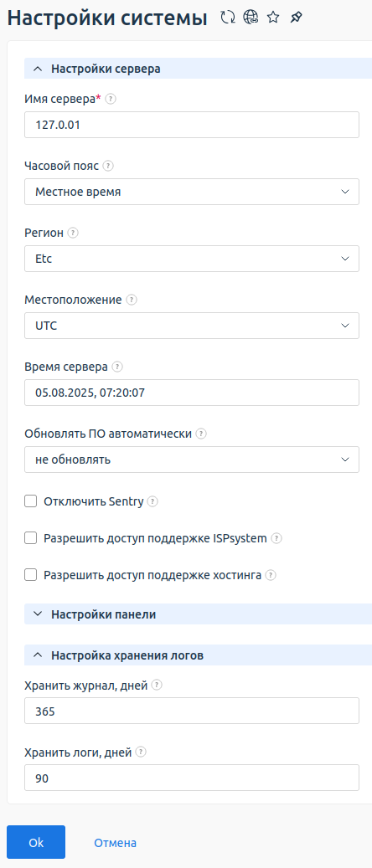372x868 pixels.
Task: Check Разрешить доступ поддержке ISPsystem
Action: click(30, 538)
